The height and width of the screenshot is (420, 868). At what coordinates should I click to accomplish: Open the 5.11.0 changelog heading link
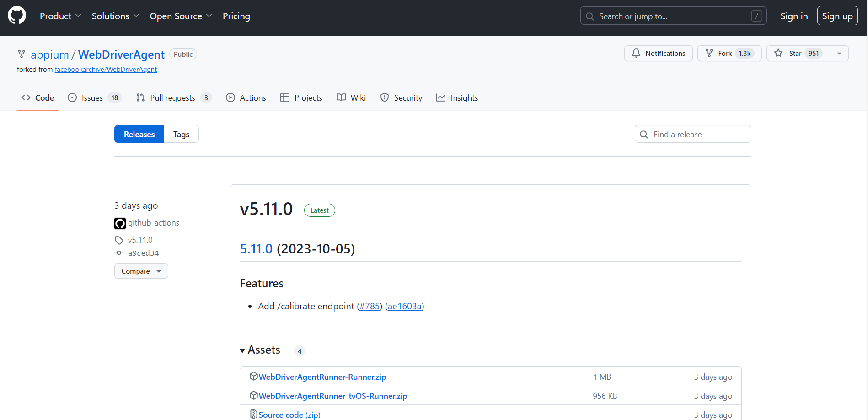click(256, 249)
